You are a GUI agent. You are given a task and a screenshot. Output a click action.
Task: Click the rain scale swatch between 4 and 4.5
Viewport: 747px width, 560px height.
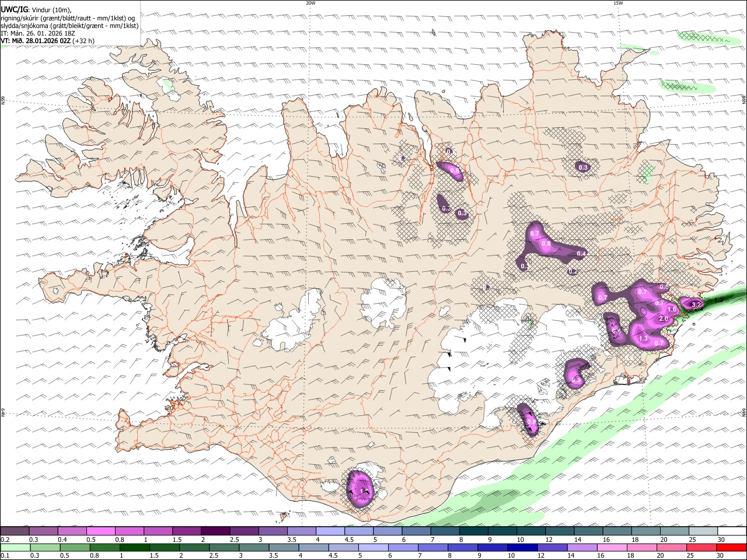tap(313, 547)
